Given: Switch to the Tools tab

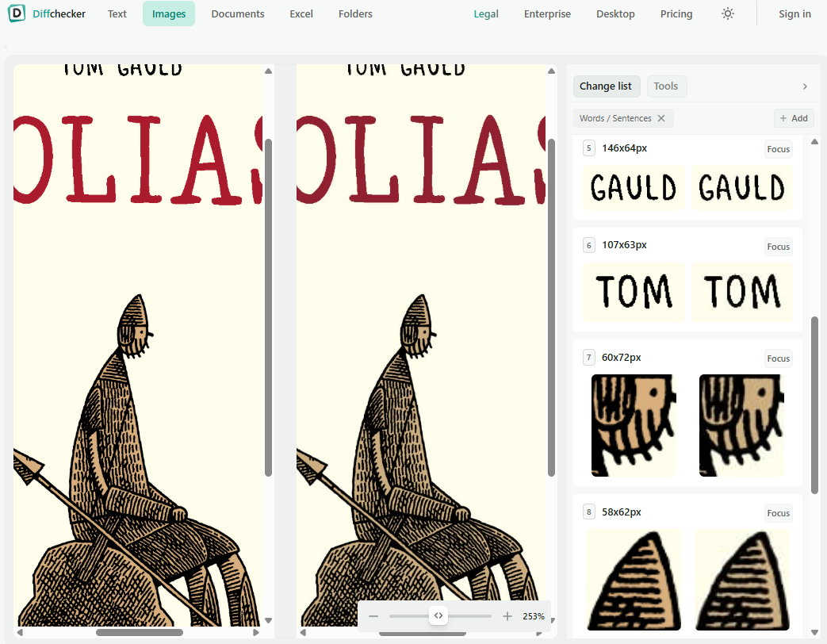Looking at the screenshot, I should pyautogui.click(x=665, y=86).
